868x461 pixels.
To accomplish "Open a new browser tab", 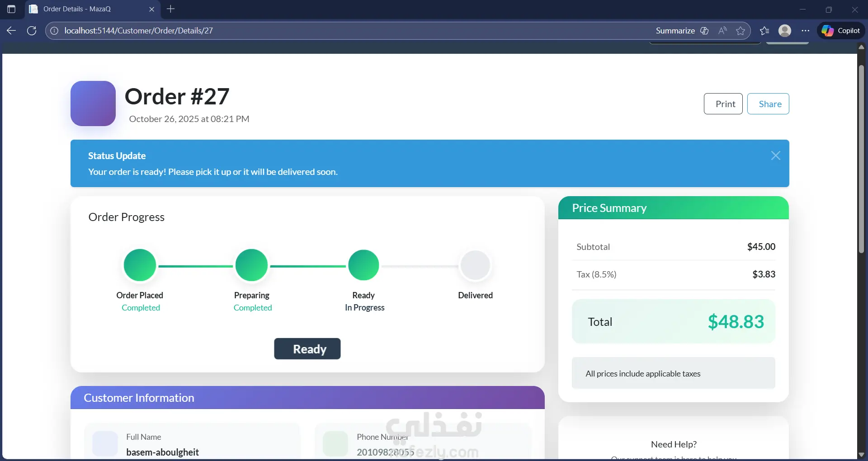I will (170, 9).
